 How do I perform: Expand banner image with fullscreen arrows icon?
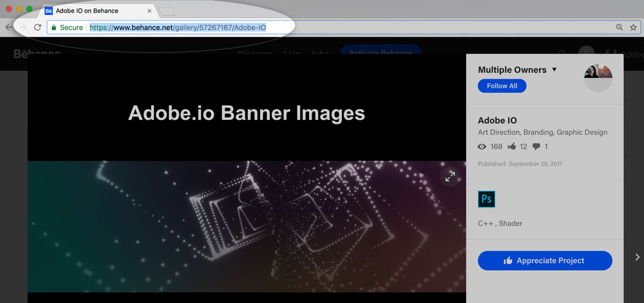coord(450,177)
